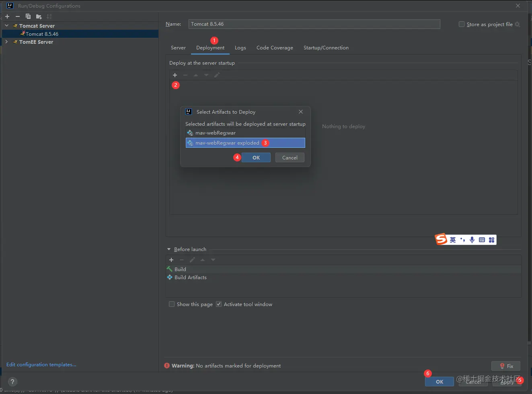The width and height of the screenshot is (532, 394).
Task: Open the Startup/Connection tab
Action: (x=326, y=48)
